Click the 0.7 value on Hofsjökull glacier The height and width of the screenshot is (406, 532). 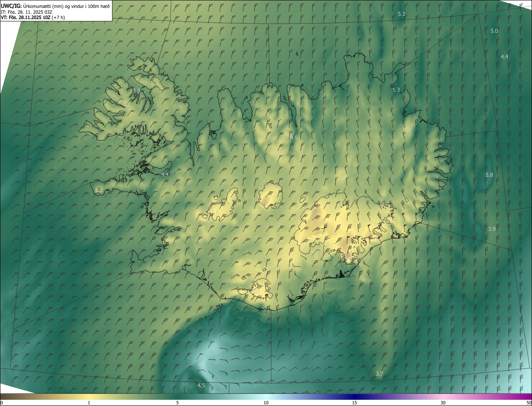(264, 202)
